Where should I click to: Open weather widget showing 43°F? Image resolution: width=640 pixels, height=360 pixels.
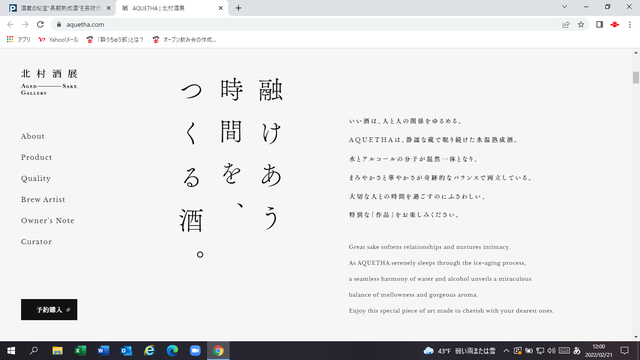(459, 351)
